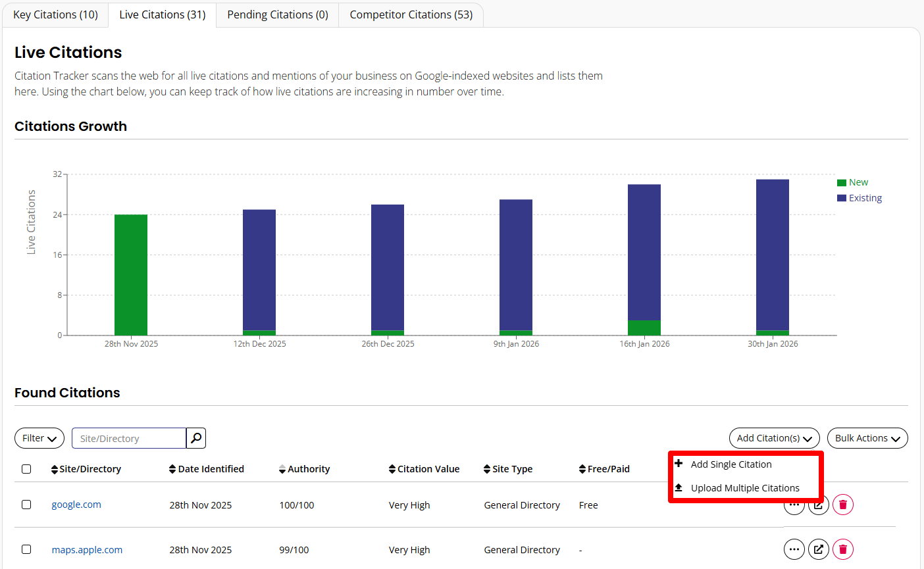The width and height of the screenshot is (924, 569).
Task: Open google.com citation external link icon
Action: coord(818,506)
